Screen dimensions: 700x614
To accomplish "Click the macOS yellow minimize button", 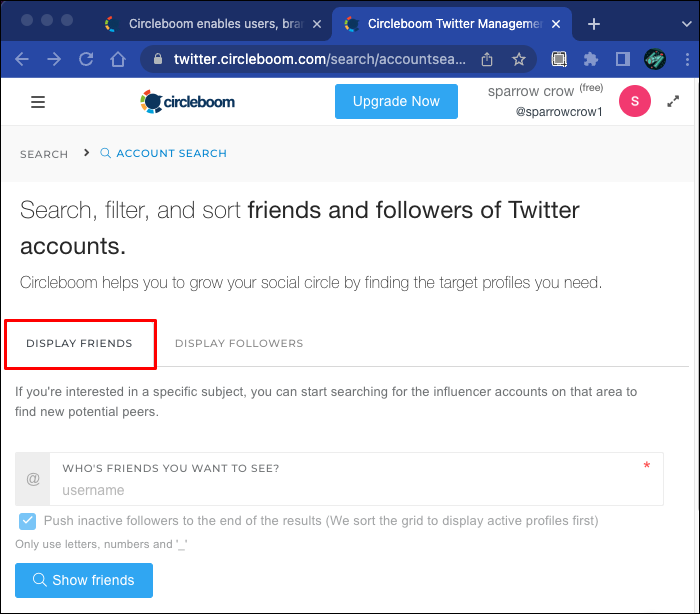I will tap(47, 20).
